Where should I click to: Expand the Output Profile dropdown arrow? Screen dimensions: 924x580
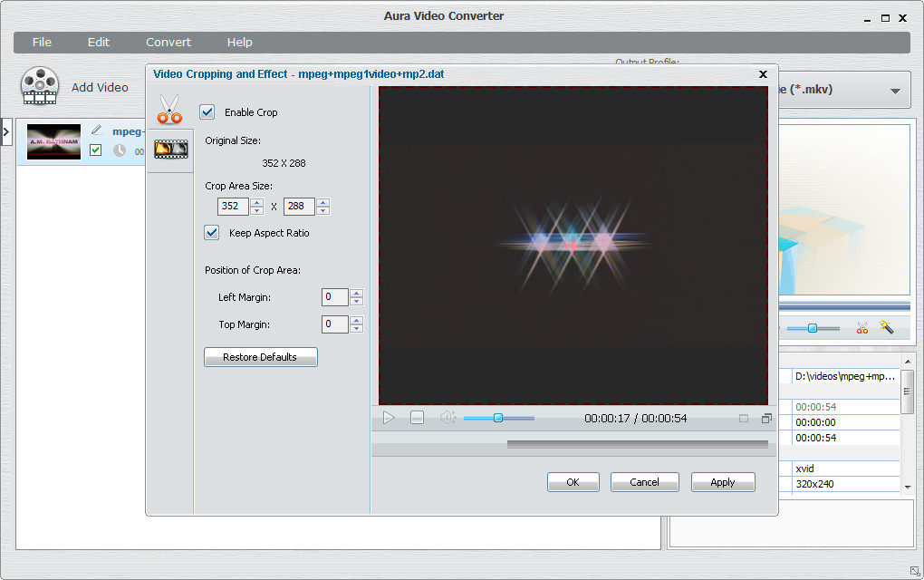[x=895, y=91]
